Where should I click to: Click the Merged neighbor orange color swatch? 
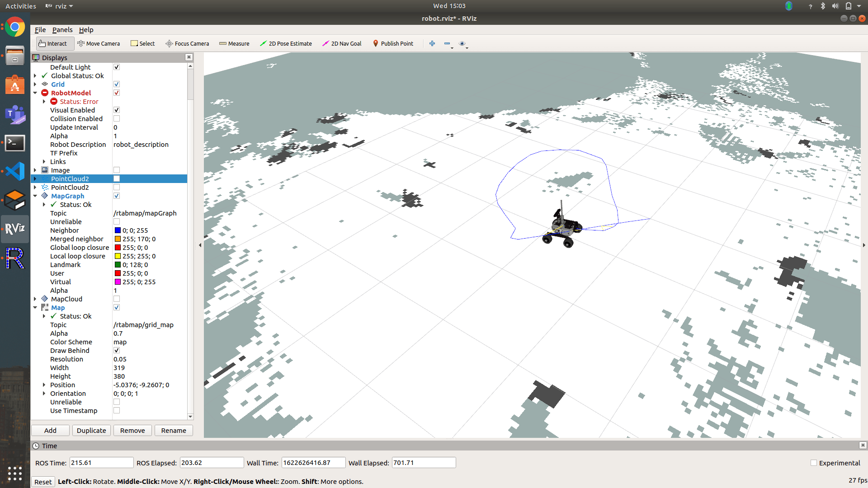pos(118,239)
